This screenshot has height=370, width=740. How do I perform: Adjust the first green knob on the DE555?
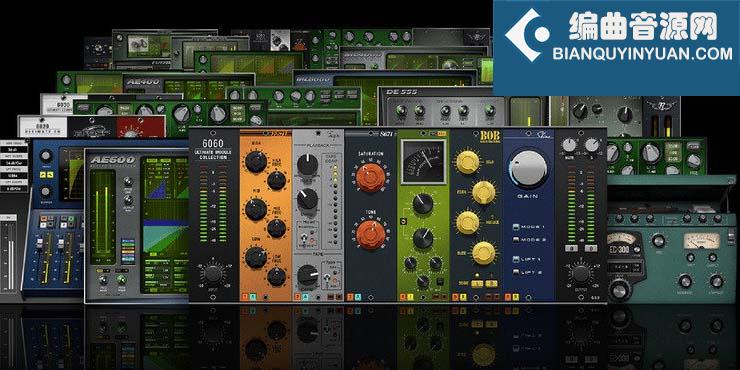click(x=401, y=111)
